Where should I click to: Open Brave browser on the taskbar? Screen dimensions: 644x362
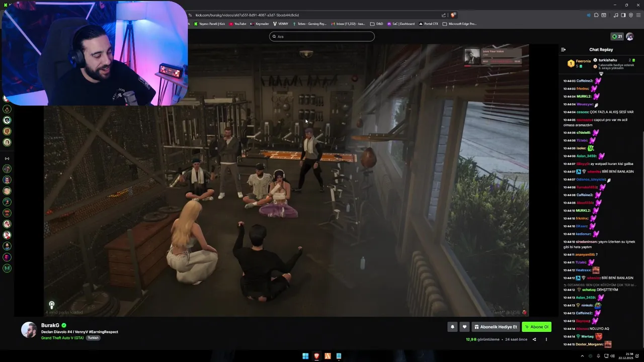pos(316,356)
